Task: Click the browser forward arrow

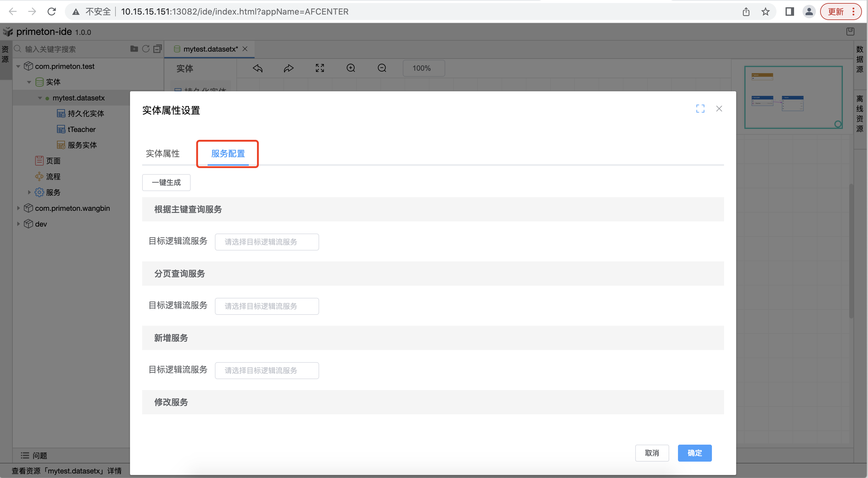Action: 32,12
